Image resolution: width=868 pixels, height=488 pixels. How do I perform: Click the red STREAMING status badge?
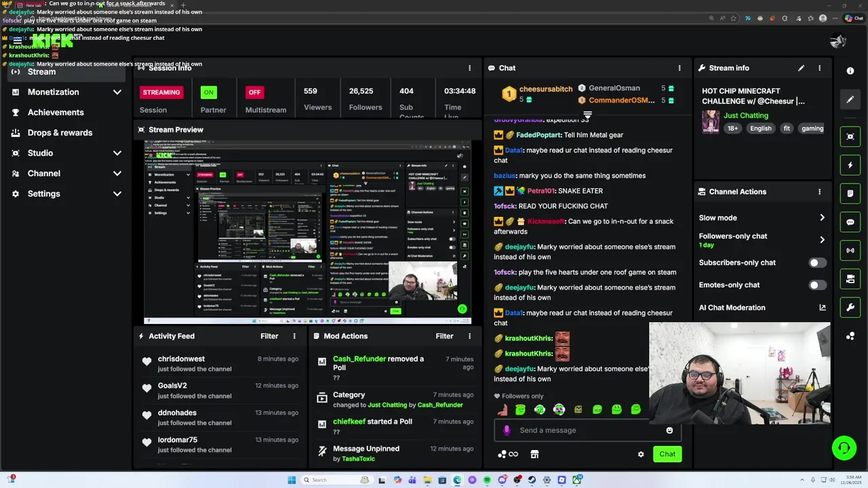click(161, 92)
